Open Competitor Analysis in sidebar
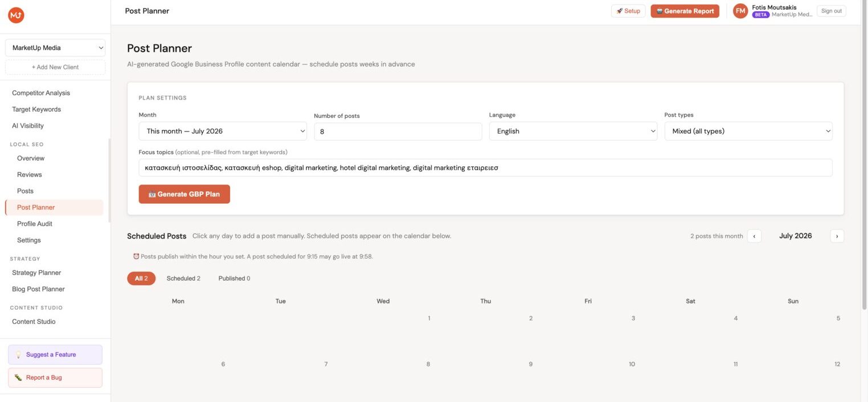Viewport: 868px width, 402px height. [41, 93]
